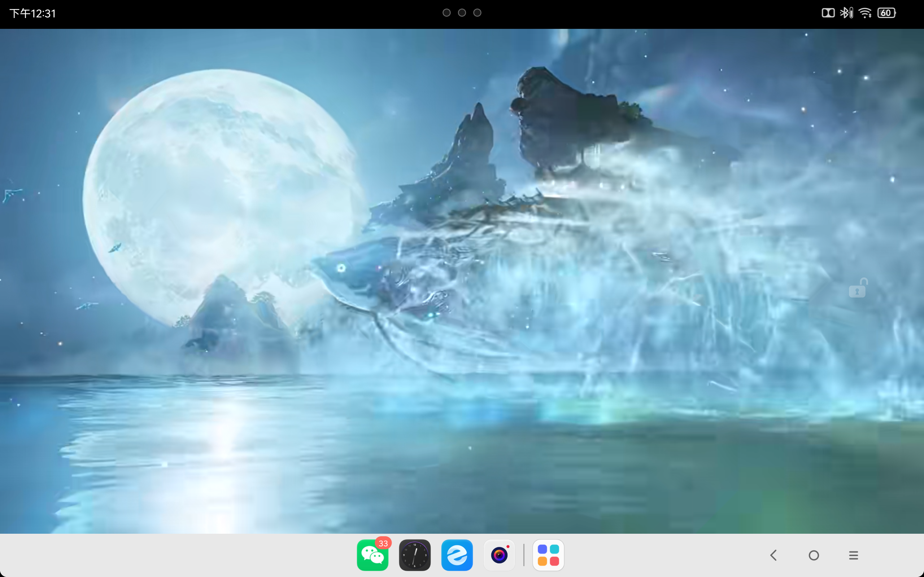Tap the circular home navigation button
This screenshot has height=577, width=924.
pos(814,555)
